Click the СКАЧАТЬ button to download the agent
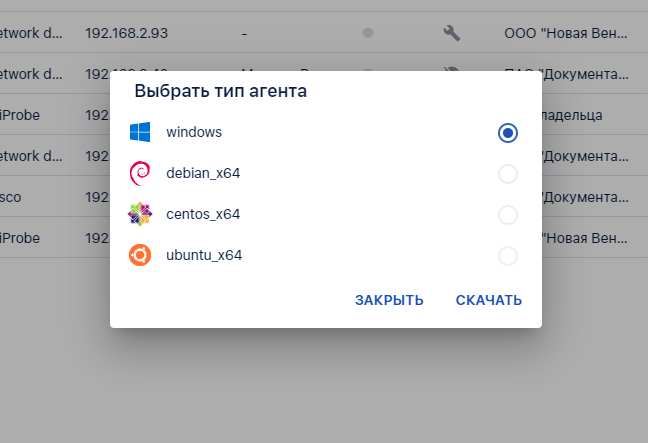This screenshot has height=443, width=648. [489, 300]
